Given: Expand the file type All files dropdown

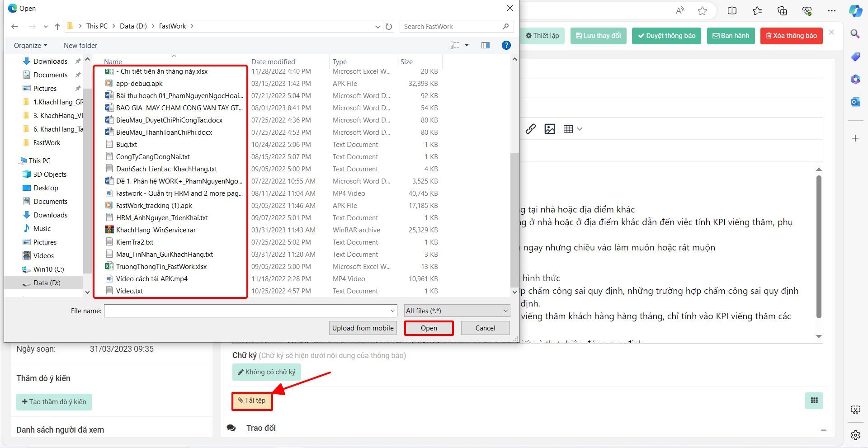Looking at the screenshot, I should tap(457, 311).
